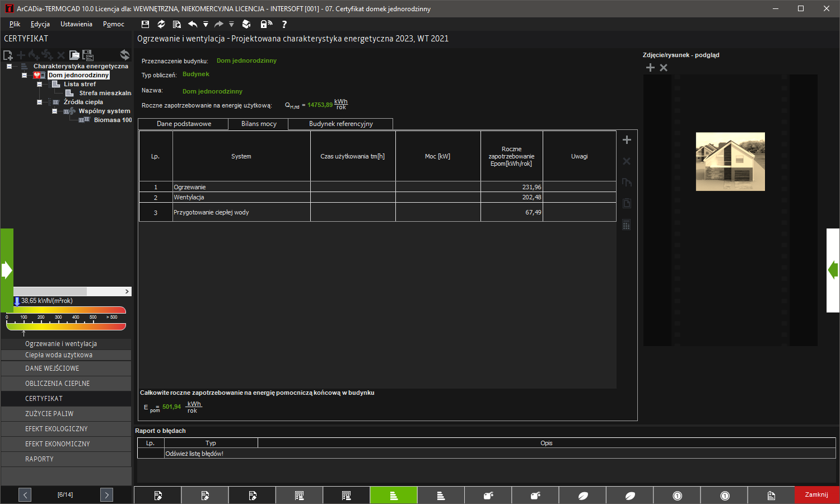840x504 pixels.
Task: Click refresh arrows icon above the tree
Action: tap(125, 55)
